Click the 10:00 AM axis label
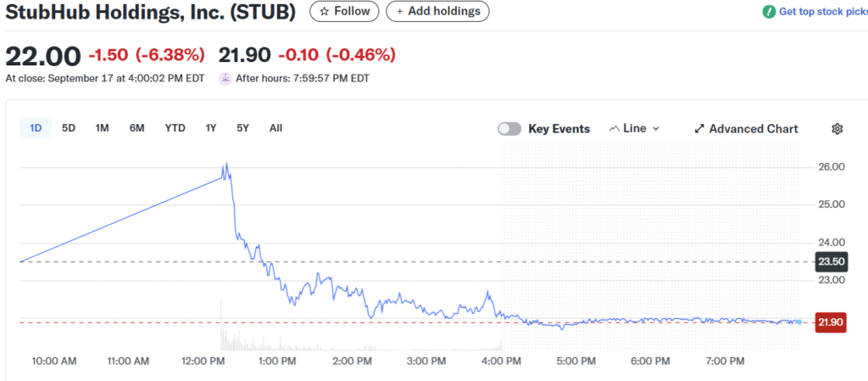 pyautogui.click(x=53, y=361)
